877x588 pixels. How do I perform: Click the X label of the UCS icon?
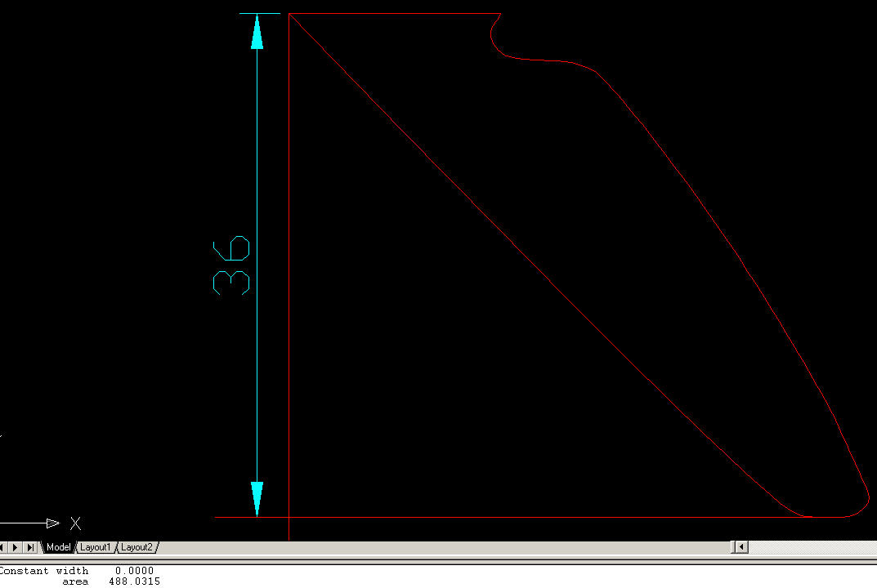tap(75, 523)
